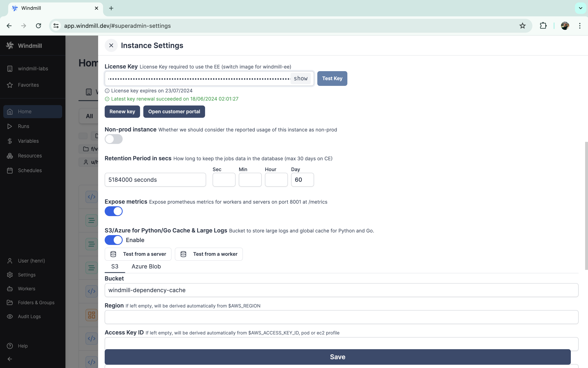Turn off the S3/Azure cache Enable toggle
Viewport: 588px width, 368px height.
[x=114, y=240]
